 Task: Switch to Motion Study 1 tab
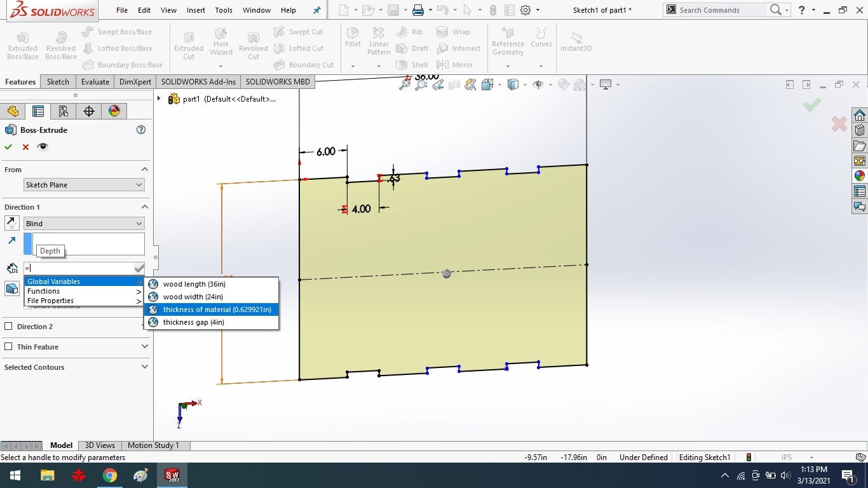pyautogui.click(x=153, y=445)
